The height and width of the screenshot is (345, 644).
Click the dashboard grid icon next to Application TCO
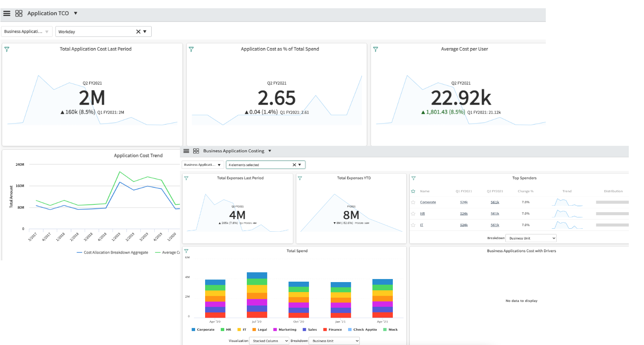point(19,13)
